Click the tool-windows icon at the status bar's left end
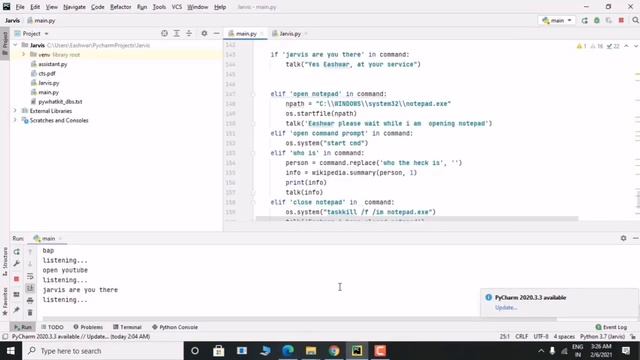This screenshot has width=640, height=360. coord(5,337)
